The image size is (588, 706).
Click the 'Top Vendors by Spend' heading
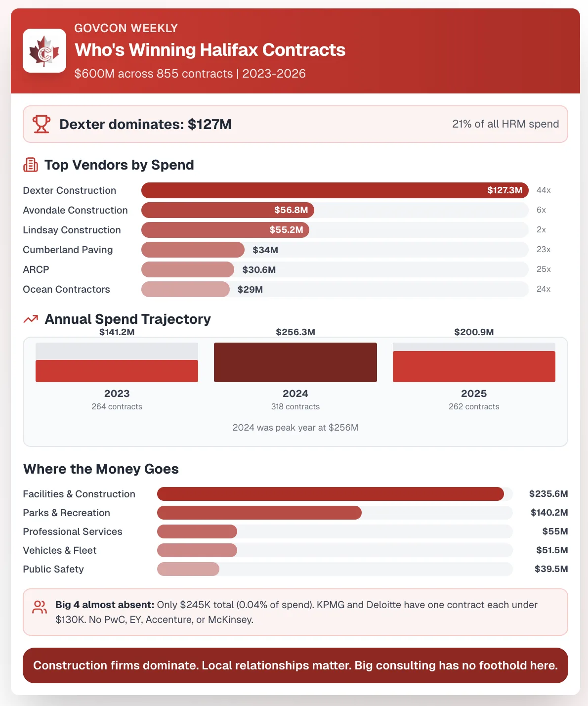pos(119,165)
